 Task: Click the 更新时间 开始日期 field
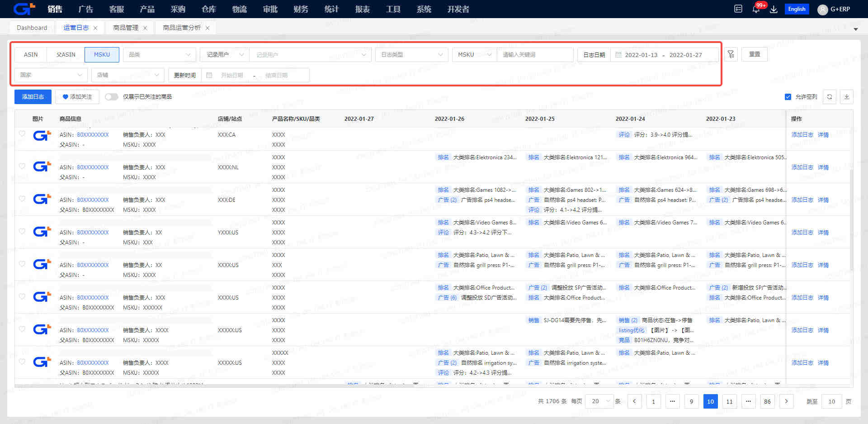coord(232,75)
